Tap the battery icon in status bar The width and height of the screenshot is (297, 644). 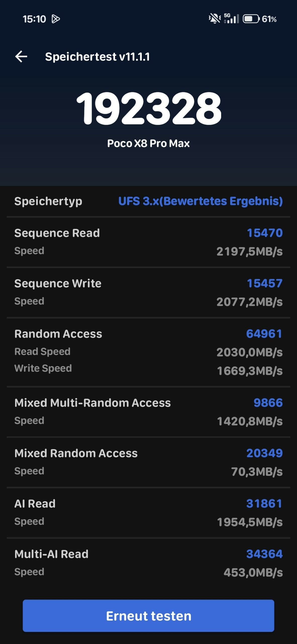click(251, 19)
